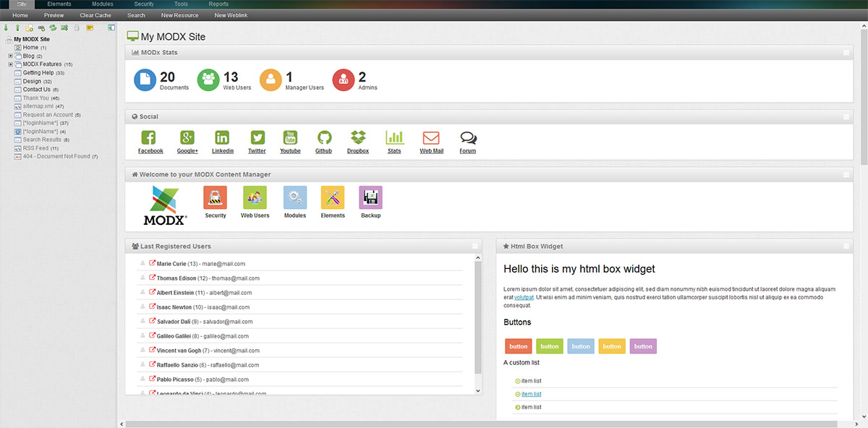Open Albert Einstein's user edit link
Viewport: 868px width, 428px height.
click(152, 293)
